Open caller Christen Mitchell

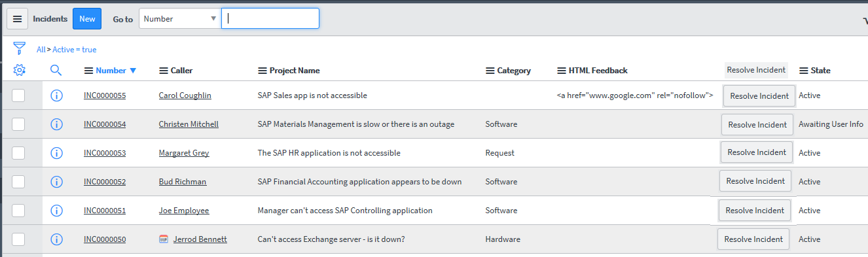point(189,124)
